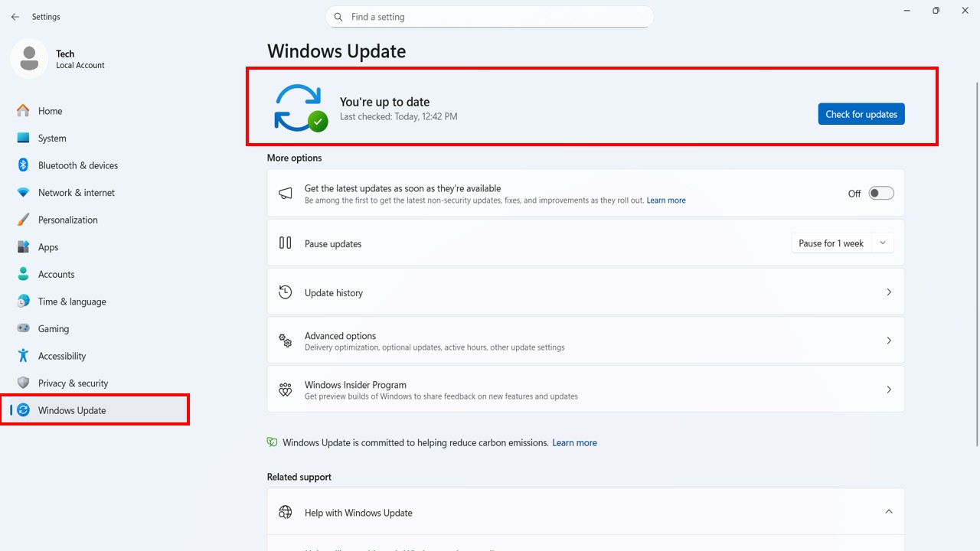Click the Update history clock icon

(x=286, y=292)
